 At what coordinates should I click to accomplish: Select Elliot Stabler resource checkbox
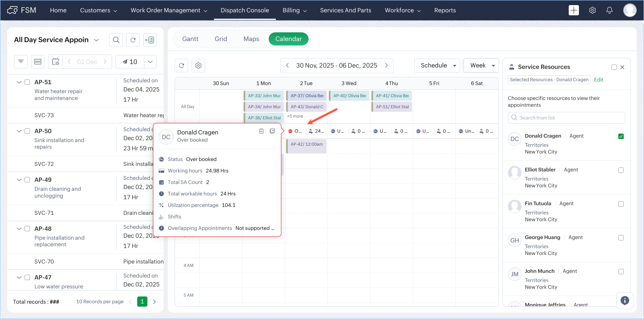click(x=621, y=170)
